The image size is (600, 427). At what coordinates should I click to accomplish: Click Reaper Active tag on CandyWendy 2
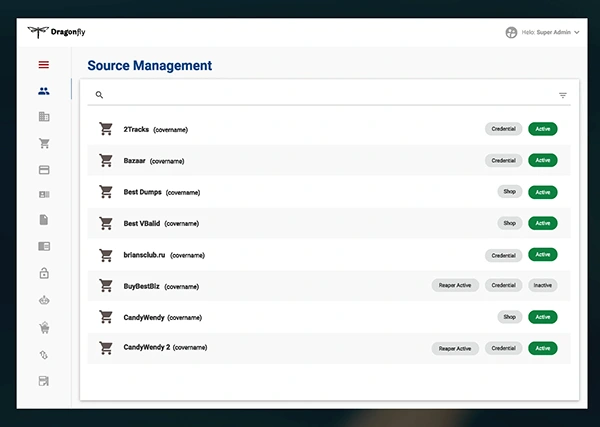455,349
